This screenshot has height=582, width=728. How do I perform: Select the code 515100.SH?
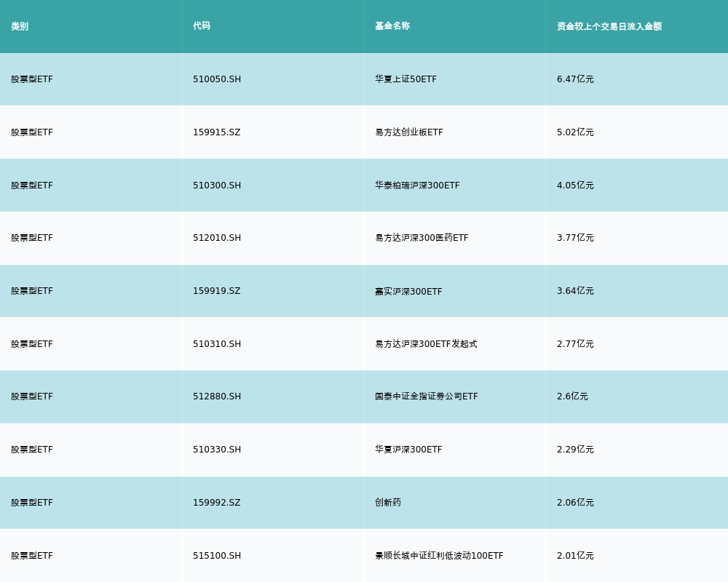pyautogui.click(x=217, y=556)
